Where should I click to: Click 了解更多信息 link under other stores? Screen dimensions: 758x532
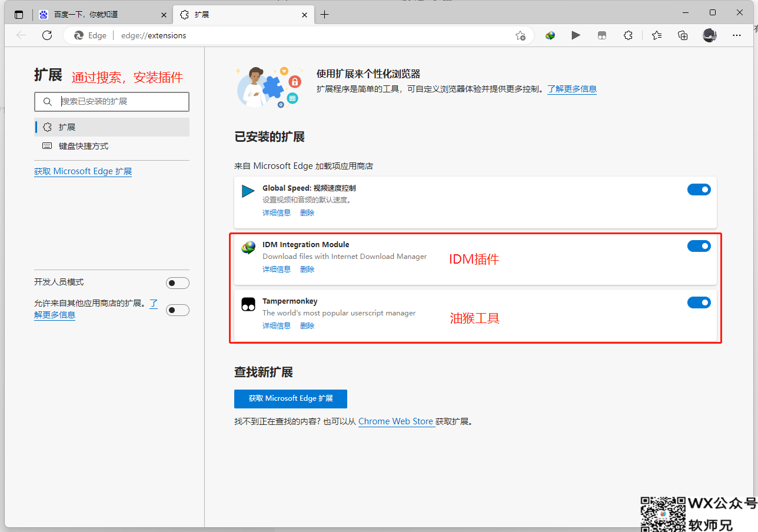point(55,315)
